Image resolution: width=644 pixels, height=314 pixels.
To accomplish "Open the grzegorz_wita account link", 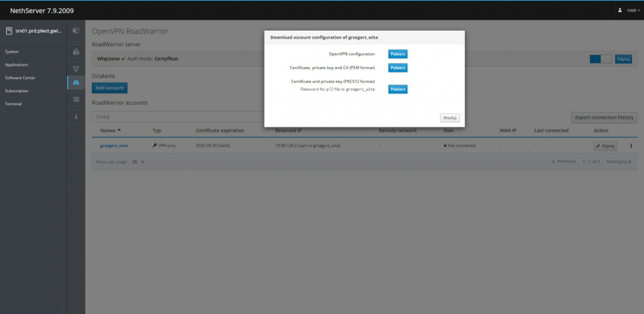I will pos(114,145).
